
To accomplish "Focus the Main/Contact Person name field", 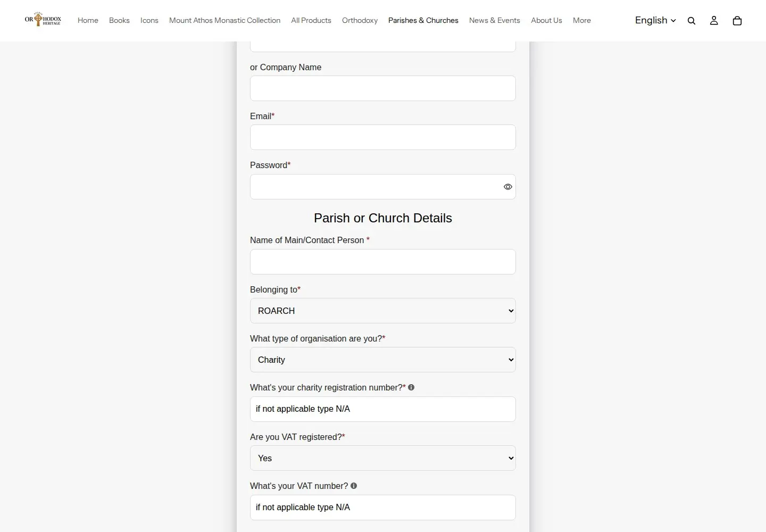I will [383, 262].
